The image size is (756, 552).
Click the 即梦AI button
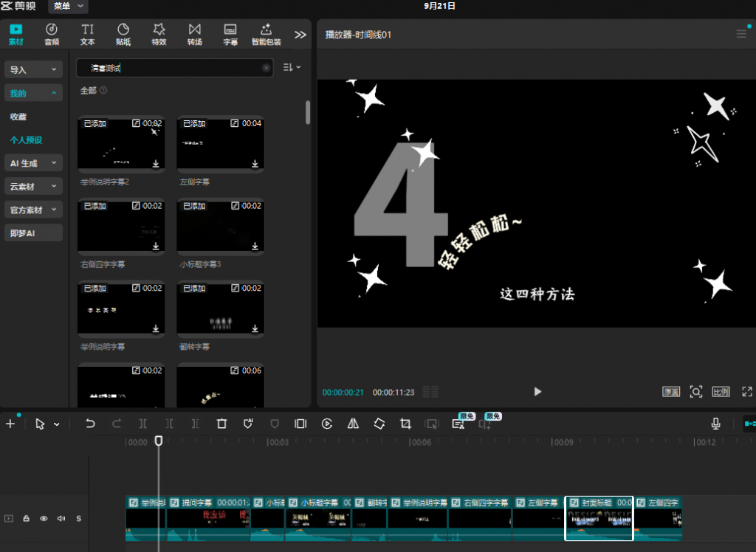pyautogui.click(x=33, y=233)
